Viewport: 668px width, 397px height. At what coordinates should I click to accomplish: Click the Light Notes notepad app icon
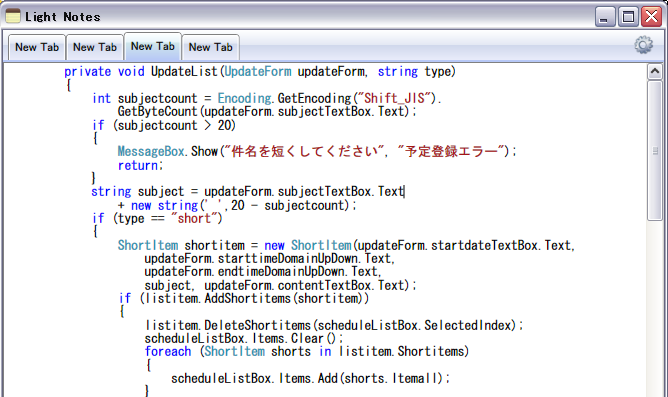pyautogui.click(x=13, y=16)
